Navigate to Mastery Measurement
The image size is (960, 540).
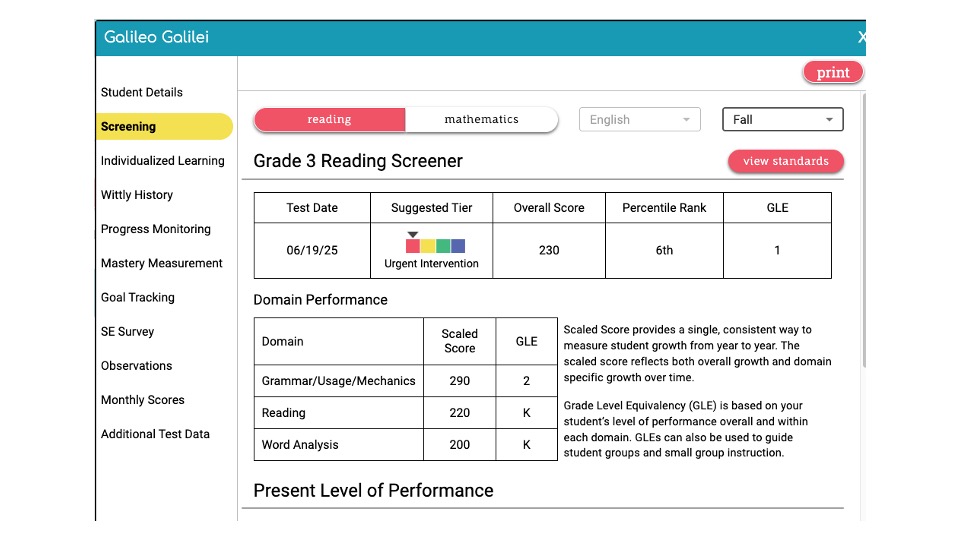click(162, 263)
